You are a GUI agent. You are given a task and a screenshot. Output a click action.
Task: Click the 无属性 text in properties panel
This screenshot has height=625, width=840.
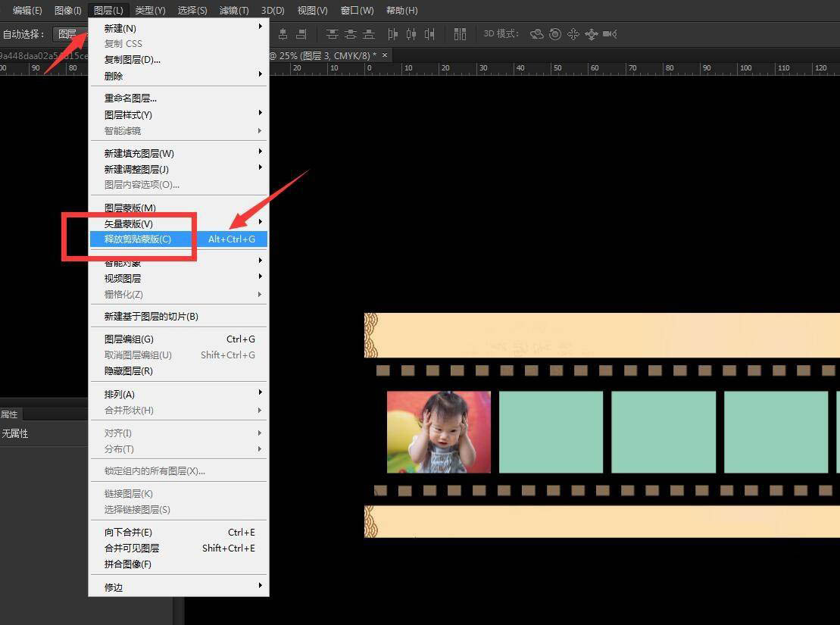(x=15, y=433)
